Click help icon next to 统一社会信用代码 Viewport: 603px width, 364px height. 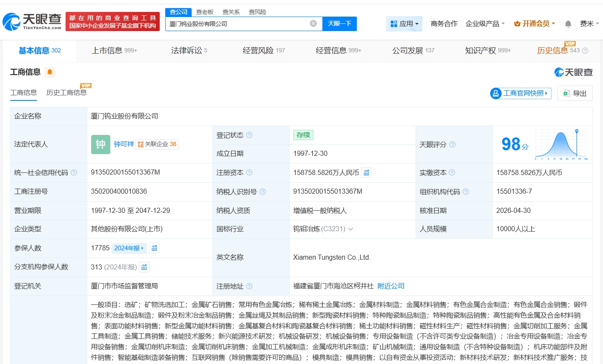(x=74, y=172)
